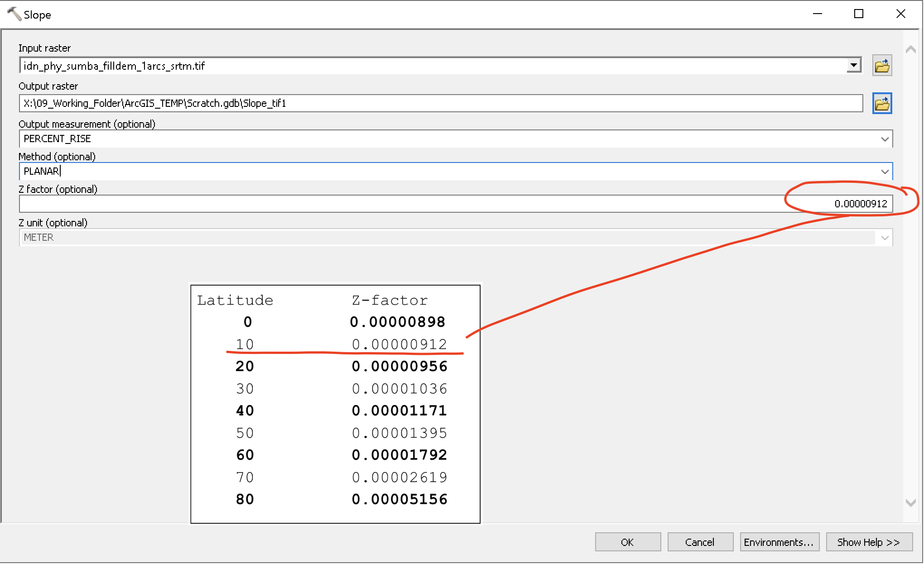
Task: Maximize the Slope dialog window
Action: [858, 14]
